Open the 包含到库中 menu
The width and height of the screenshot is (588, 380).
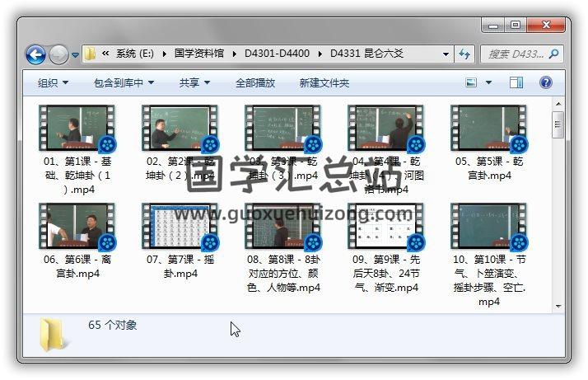point(124,82)
